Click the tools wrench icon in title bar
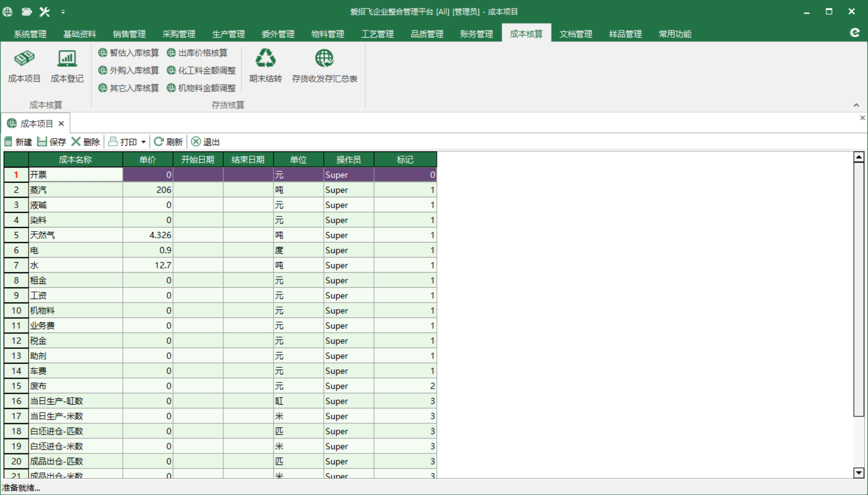This screenshot has width=868, height=495. [44, 11]
